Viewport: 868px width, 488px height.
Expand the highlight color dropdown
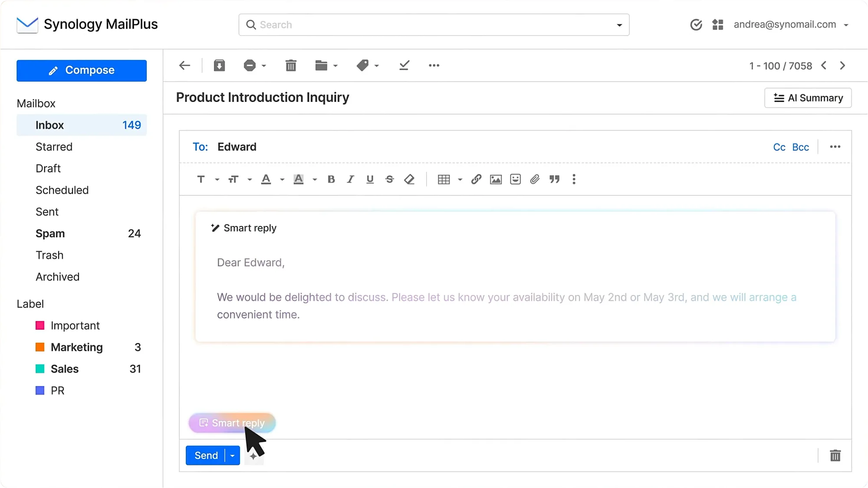click(x=315, y=180)
